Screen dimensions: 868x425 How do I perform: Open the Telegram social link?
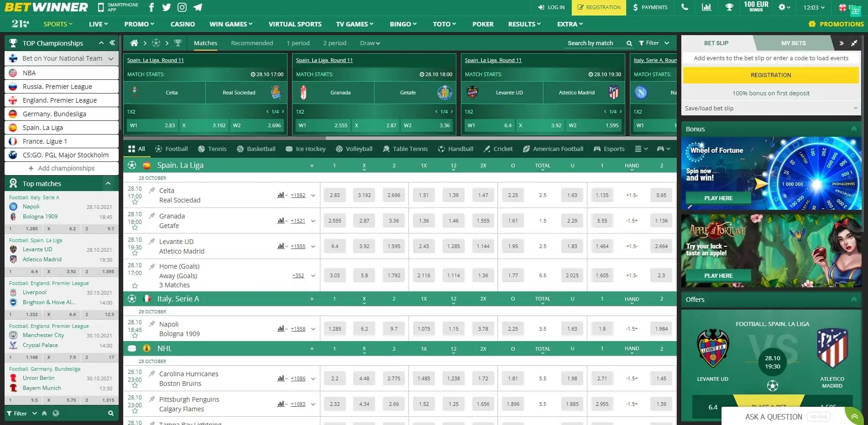[x=197, y=7]
